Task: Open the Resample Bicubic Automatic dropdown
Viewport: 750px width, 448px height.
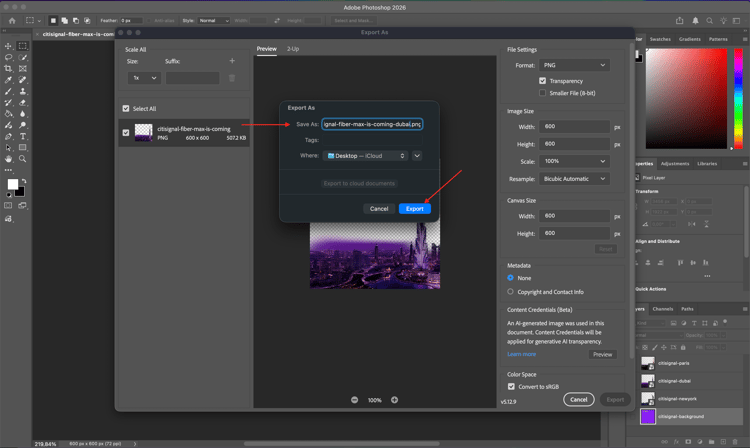Action: (575, 178)
